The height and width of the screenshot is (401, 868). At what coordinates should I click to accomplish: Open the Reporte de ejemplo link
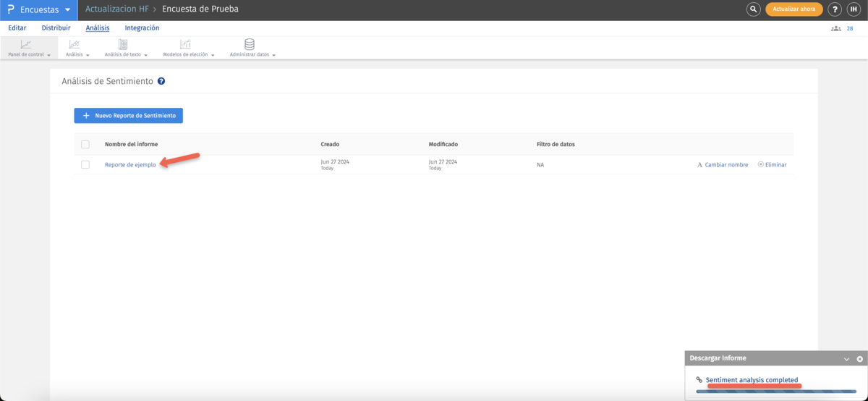point(130,165)
